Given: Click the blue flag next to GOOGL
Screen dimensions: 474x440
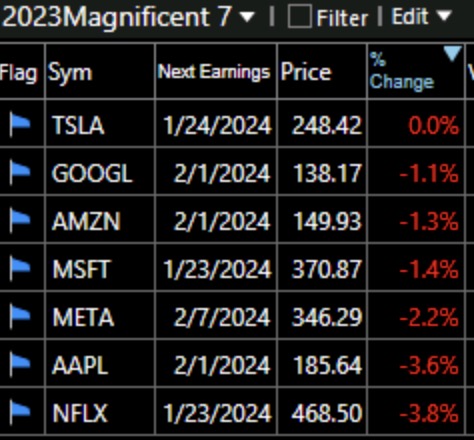Looking at the screenshot, I should click(20, 173).
